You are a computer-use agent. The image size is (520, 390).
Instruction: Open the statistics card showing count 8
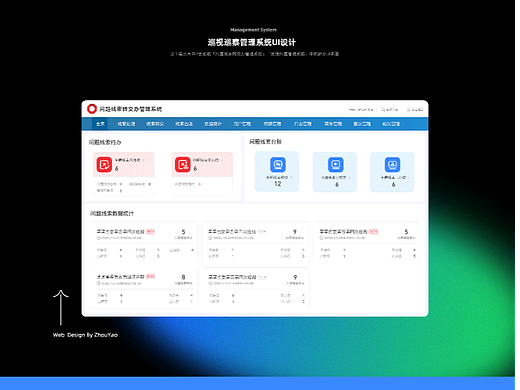pyautogui.click(x=144, y=288)
